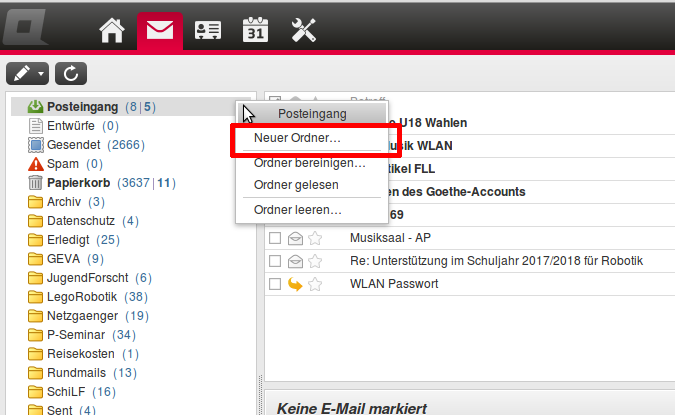
Task: Click the Entwürfe document icon
Action: (35, 126)
